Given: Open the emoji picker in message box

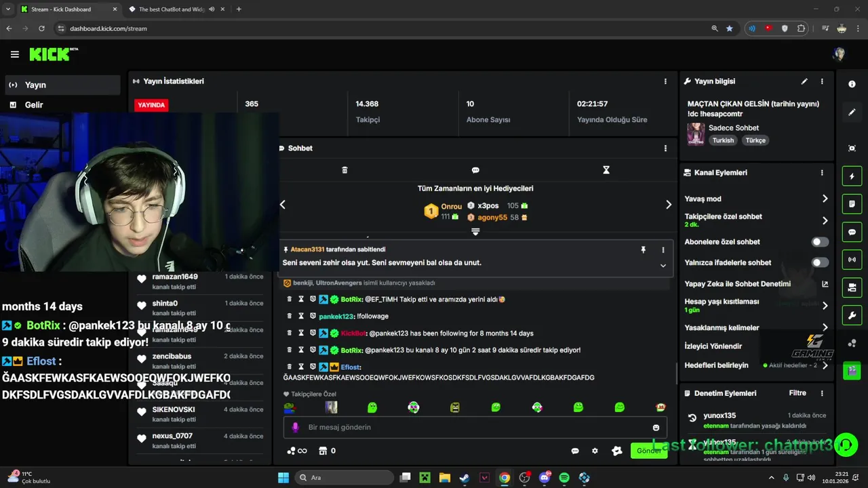Looking at the screenshot, I should [656, 428].
